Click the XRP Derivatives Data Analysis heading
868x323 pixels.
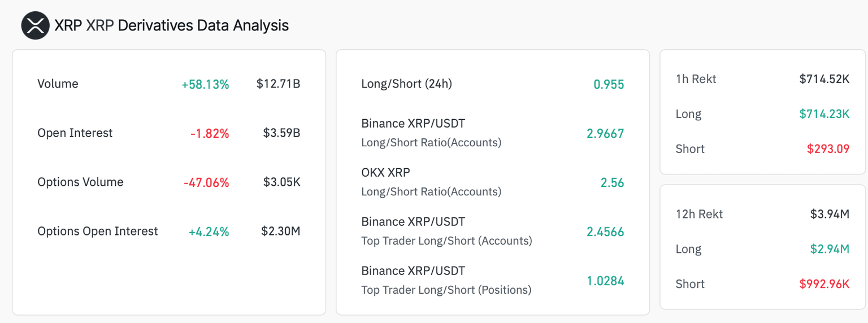[x=171, y=25]
